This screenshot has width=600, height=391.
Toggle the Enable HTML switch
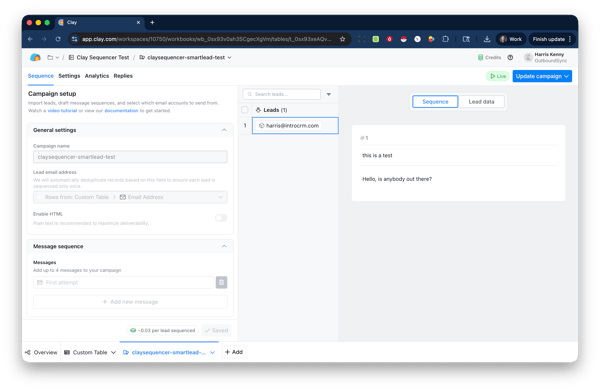[221, 218]
